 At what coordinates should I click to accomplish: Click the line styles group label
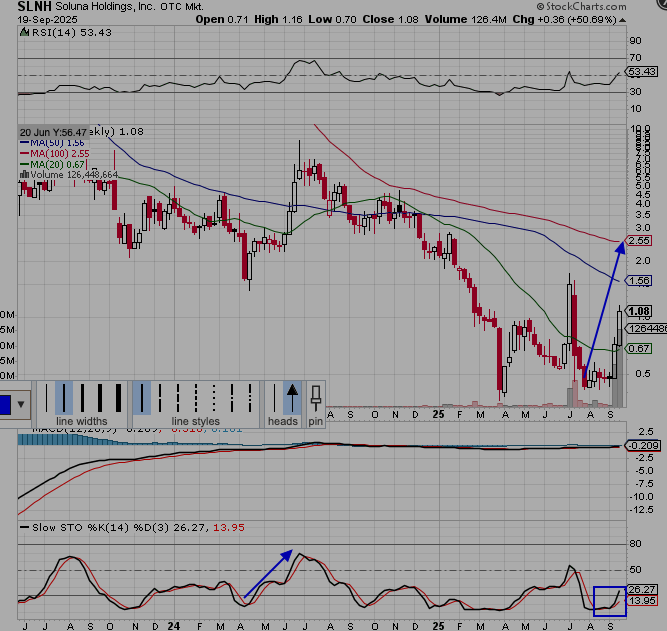(x=195, y=421)
